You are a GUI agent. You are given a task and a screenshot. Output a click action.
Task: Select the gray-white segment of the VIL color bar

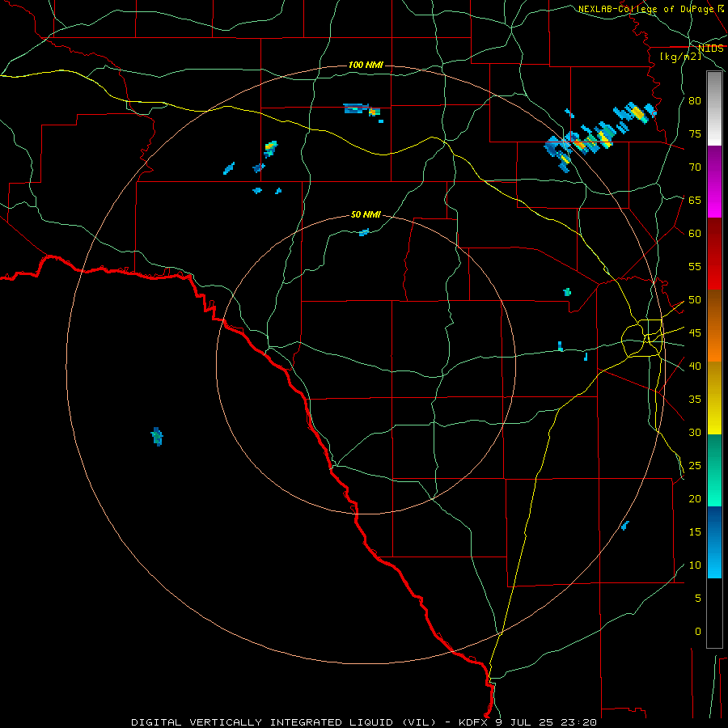pyautogui.click(x=714, y=108)
